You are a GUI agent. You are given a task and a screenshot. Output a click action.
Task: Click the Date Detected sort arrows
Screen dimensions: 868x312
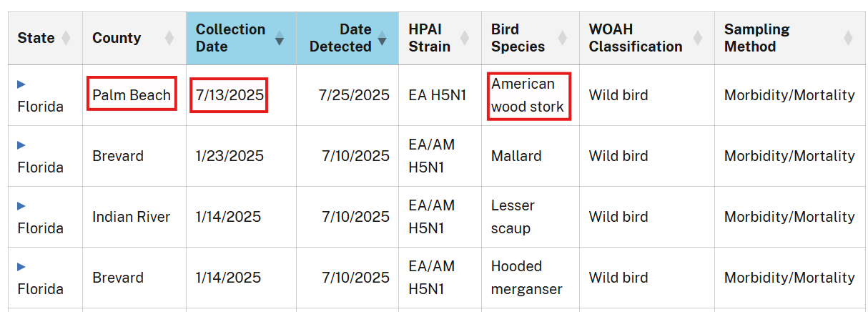382,38
